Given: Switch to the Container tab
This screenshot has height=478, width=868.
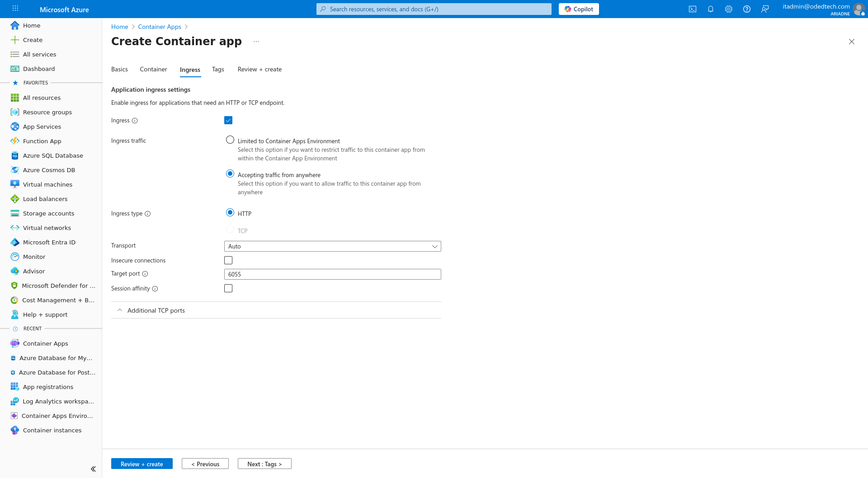Looking at the screenshot, I should (x=153, y=69).
